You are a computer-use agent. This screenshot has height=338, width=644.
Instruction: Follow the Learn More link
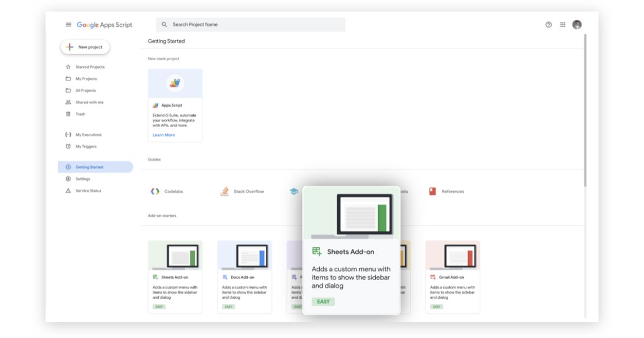point(164,135)
